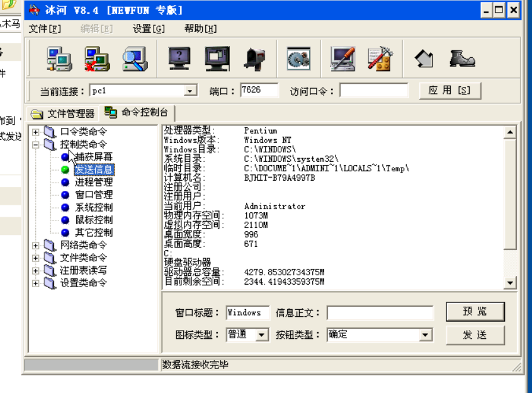Click the 当前用户 value Administrator
Screen dimensions: 532x393
[x=275, y=207]
